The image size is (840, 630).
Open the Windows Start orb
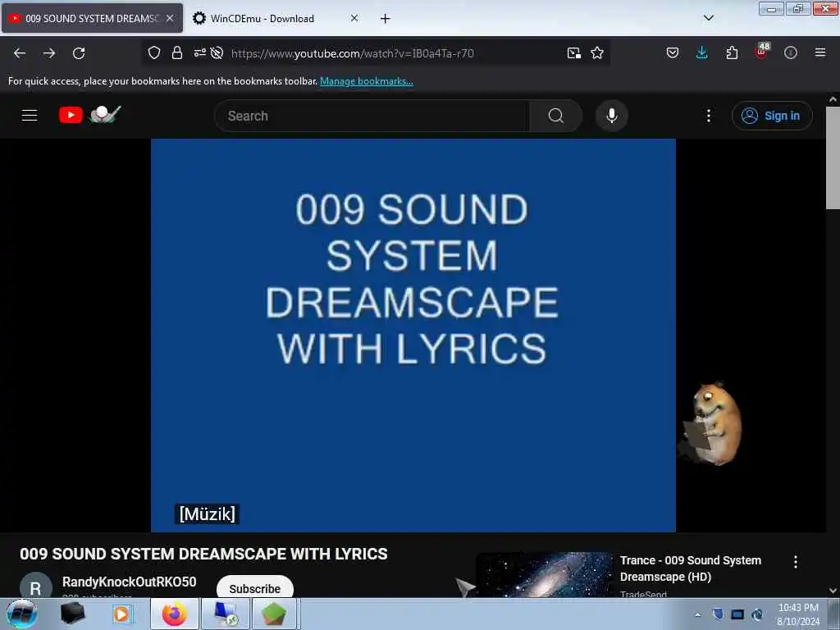(x=22, y=614)
